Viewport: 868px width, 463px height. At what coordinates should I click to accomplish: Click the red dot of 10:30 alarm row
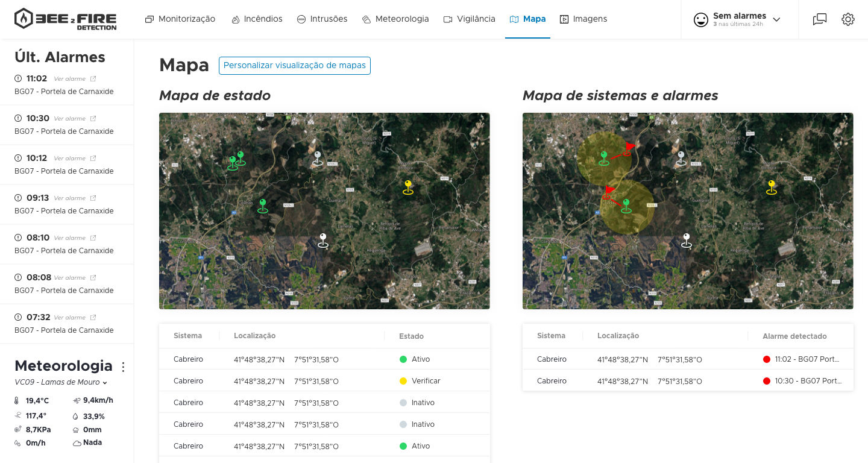tap(767, 381)
